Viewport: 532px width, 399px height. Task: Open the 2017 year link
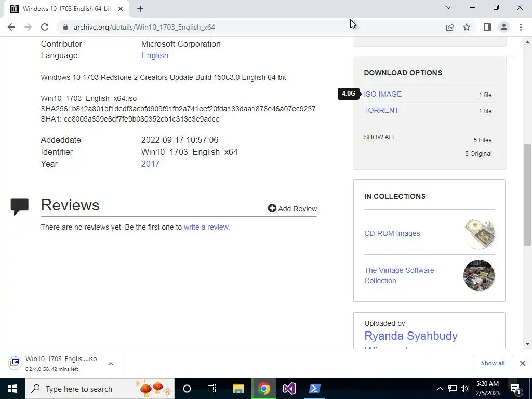click(150, 164)
